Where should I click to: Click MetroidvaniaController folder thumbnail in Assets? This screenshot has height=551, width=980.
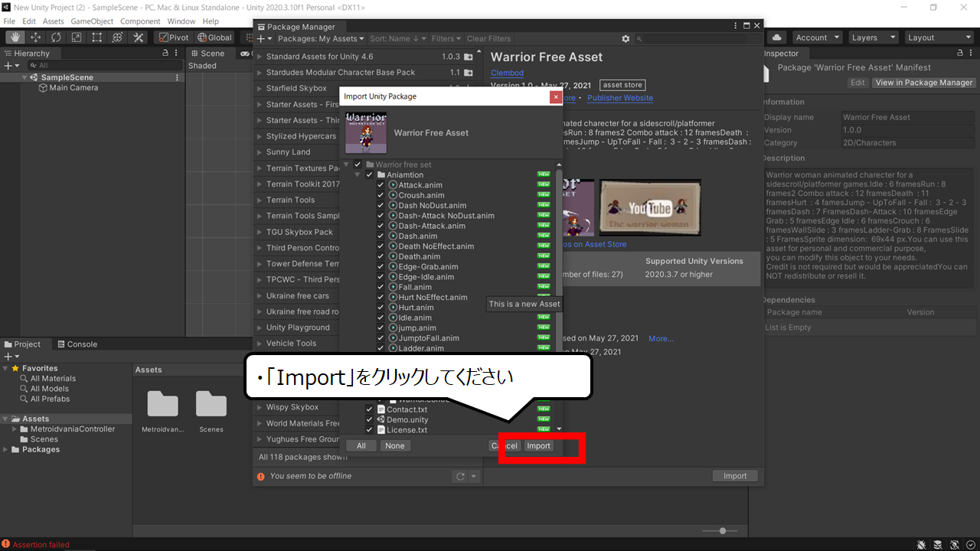[162, 404]
